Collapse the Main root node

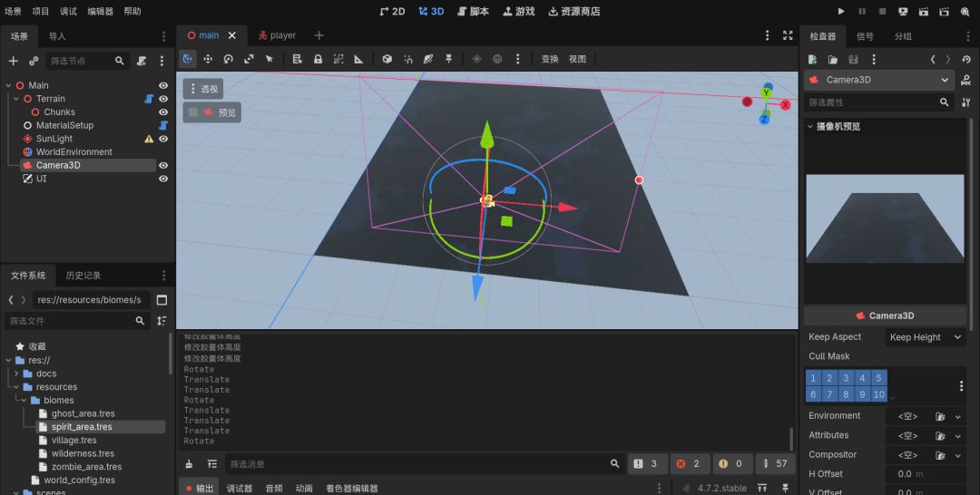click(9, 85)
